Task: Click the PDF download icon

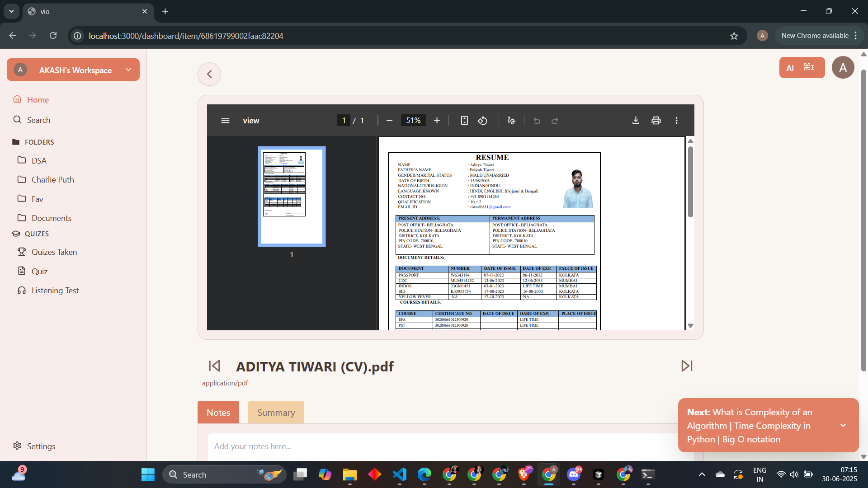Action: 636,121
